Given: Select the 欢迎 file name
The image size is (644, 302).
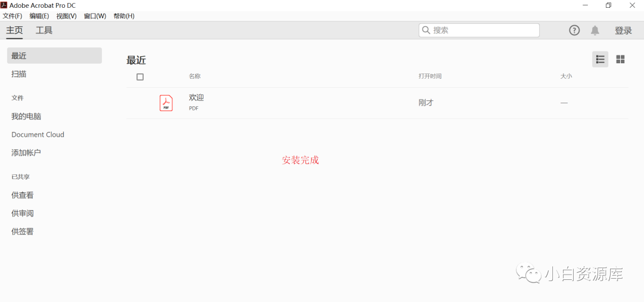Looking at the screenshot, I should 196,98.
